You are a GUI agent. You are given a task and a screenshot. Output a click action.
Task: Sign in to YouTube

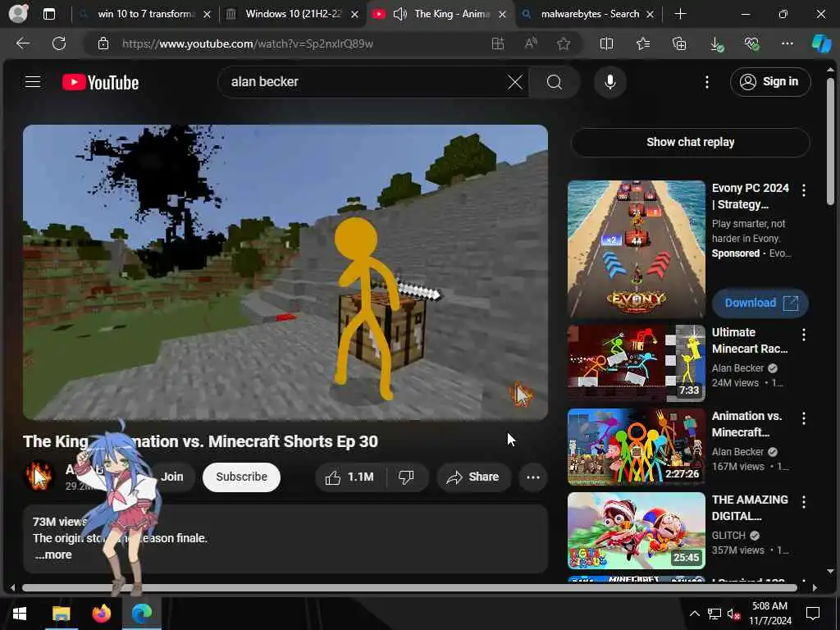tap(769, 82)
